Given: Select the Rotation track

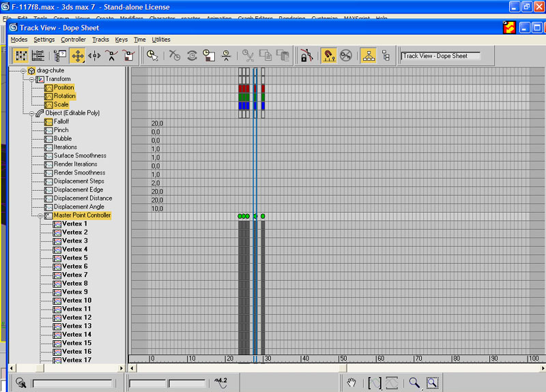Looking at the screenshot, I should point(64,96).
